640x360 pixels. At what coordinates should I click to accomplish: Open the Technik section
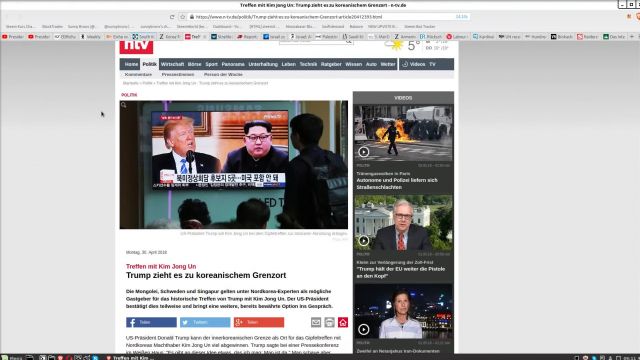point(308,64)
